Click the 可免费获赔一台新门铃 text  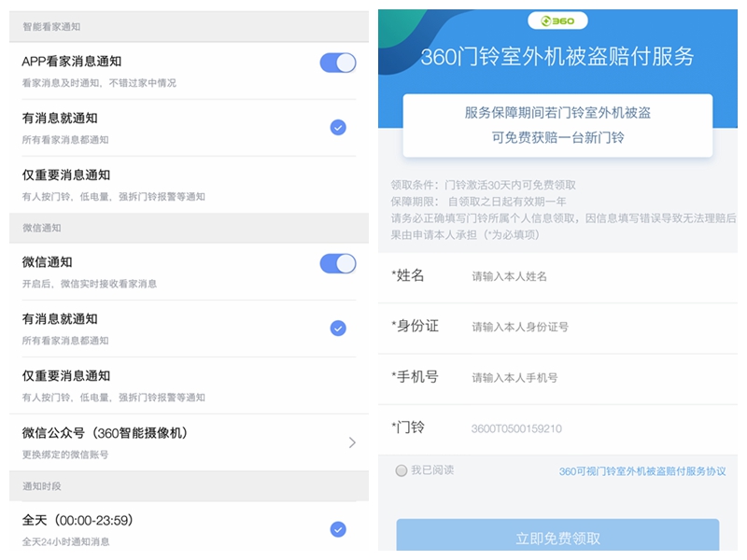pos(557,137)
